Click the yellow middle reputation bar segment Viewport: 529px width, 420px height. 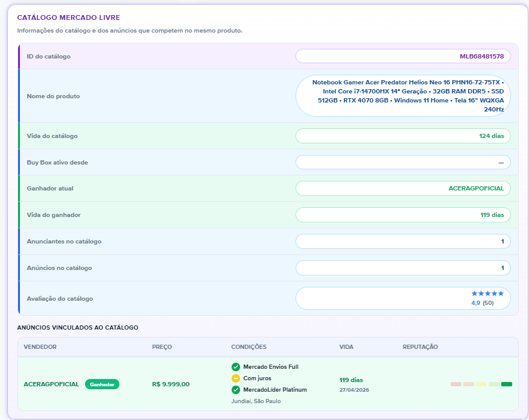481,384
